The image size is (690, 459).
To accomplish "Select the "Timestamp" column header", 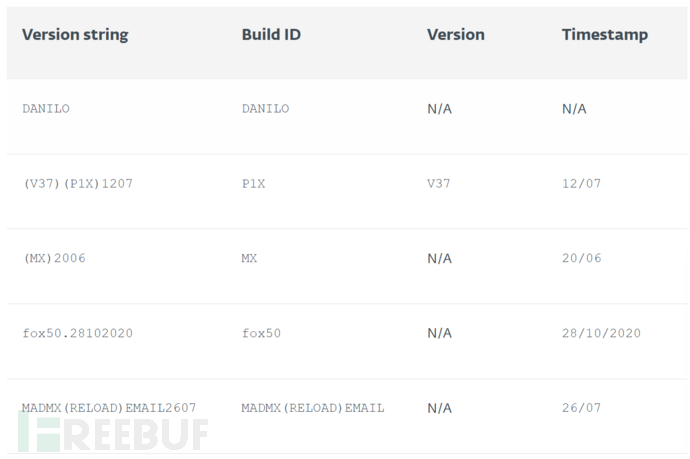I will [604, 34].
